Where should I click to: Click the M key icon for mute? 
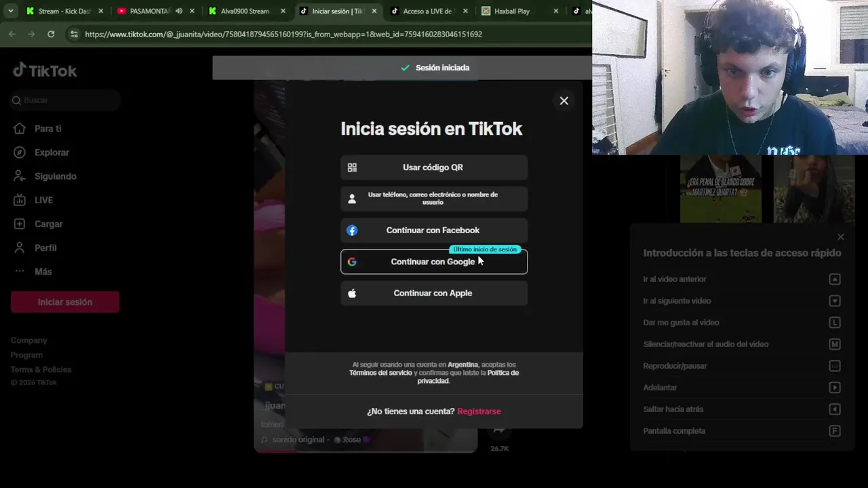(x=835, y=344)
